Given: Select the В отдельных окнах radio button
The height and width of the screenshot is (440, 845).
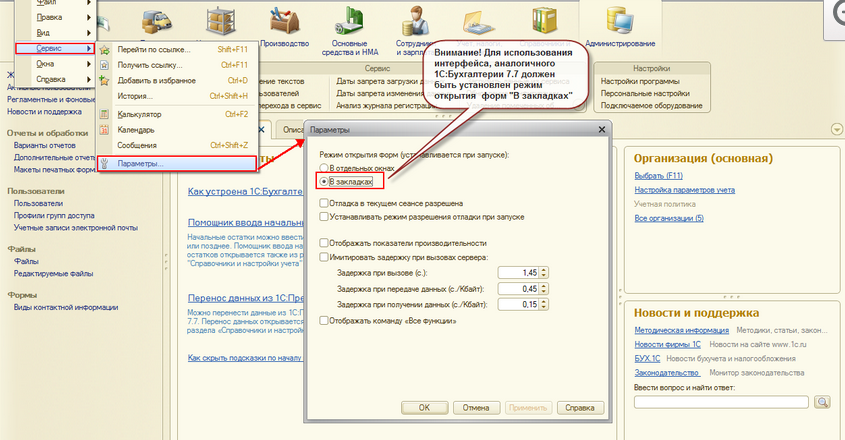Looking at the screenshot, I should (323, 168).
